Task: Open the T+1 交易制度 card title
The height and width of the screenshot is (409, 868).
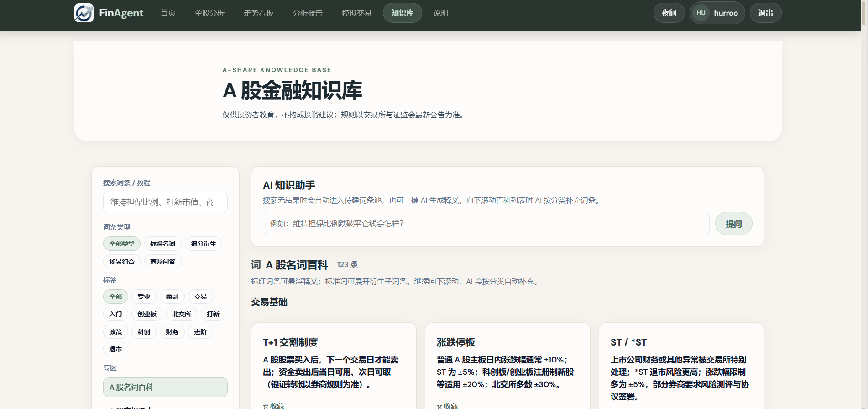Action: click(290, 342)
